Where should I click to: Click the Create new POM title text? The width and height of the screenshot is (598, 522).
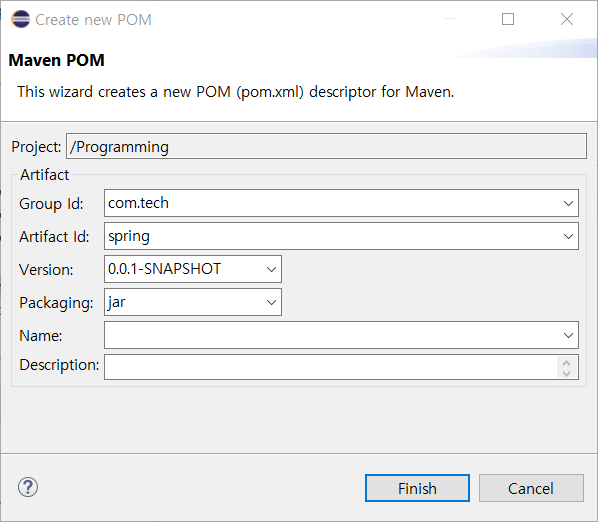coord(93,20)
